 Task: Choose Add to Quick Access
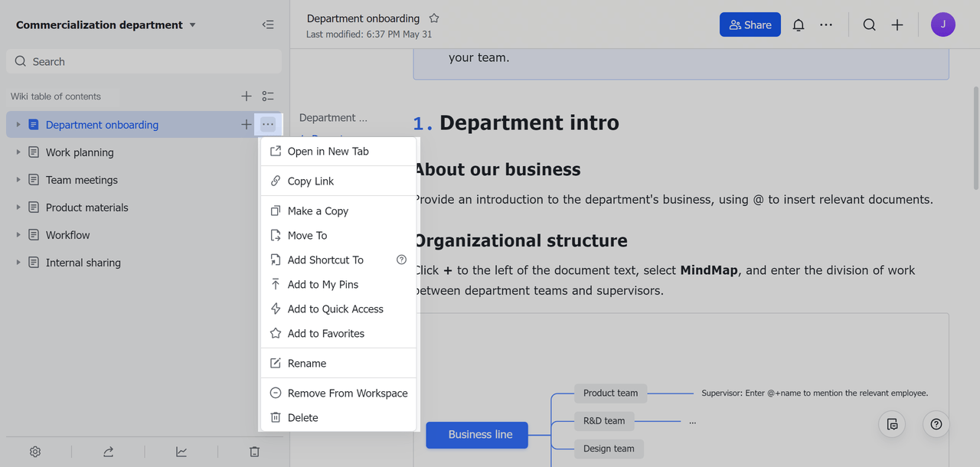(338, 309)
